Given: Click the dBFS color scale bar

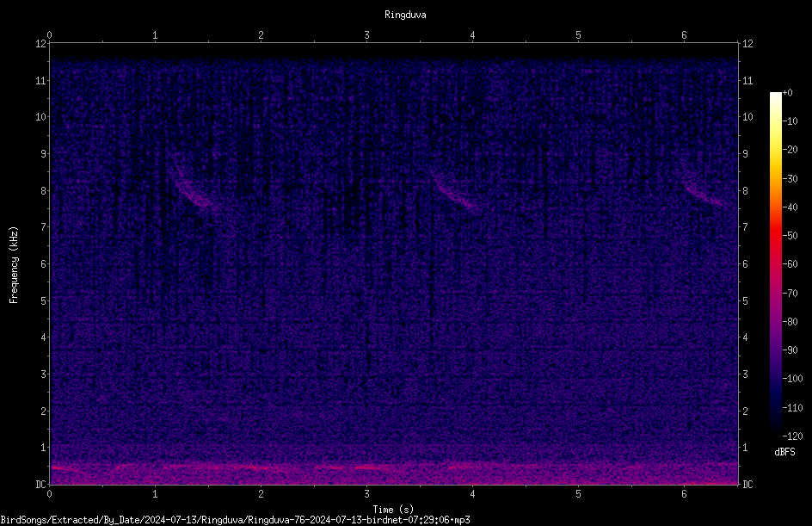Looking at the screenshot, I should tap(775, 263).
